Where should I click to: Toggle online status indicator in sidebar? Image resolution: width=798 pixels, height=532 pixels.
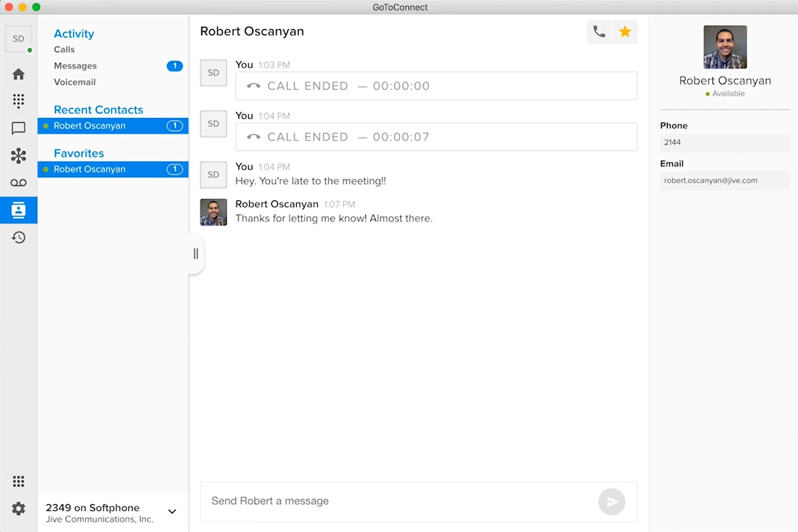(x=30, y=49)
